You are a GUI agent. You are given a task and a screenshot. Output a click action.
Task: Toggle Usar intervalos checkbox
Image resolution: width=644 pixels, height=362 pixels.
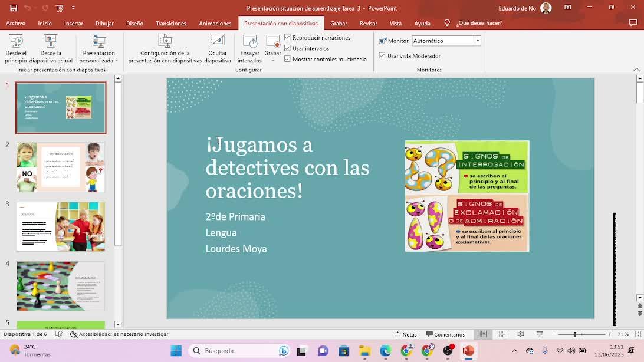tap(288, 48)
